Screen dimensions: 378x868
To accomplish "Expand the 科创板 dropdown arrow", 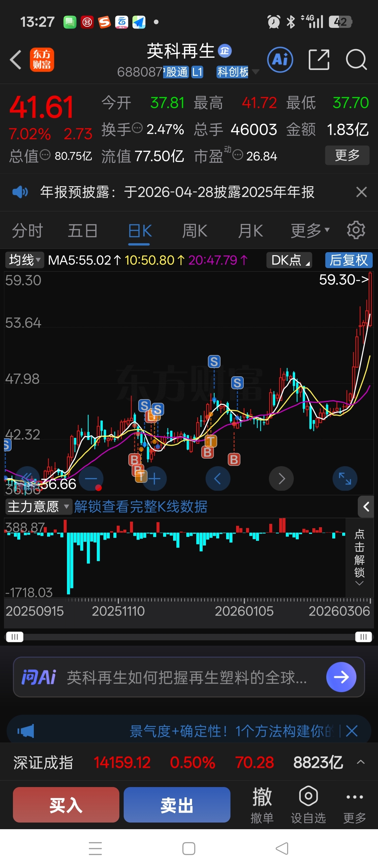I will [x=255, y=71].
